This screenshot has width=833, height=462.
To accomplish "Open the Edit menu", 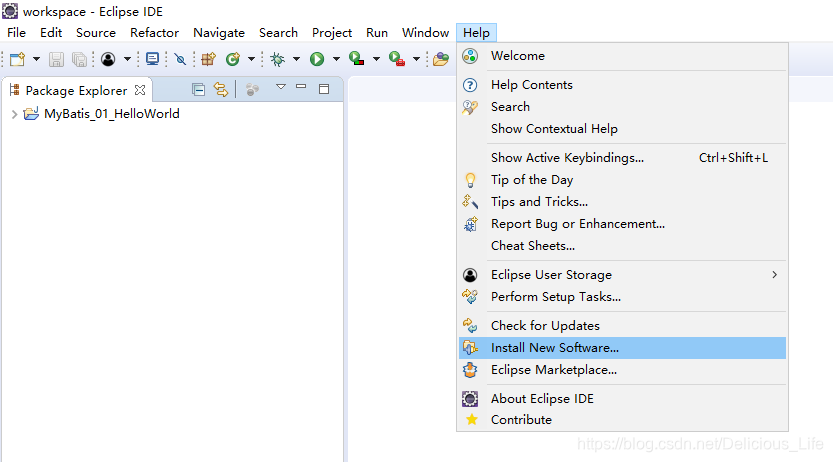I will pyautogui.click(x=51, y=33).
